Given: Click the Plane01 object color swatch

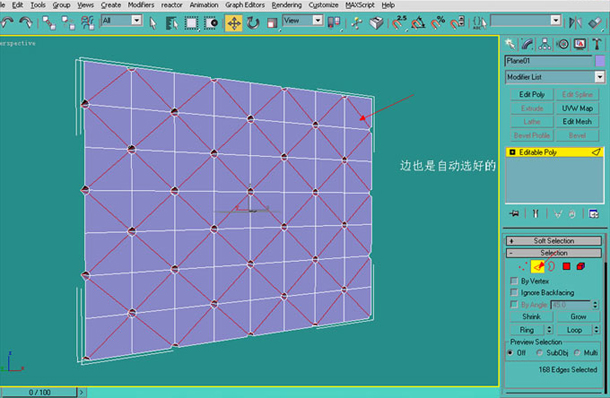Looking at the screenshot, I should click(x=600, y=61).
